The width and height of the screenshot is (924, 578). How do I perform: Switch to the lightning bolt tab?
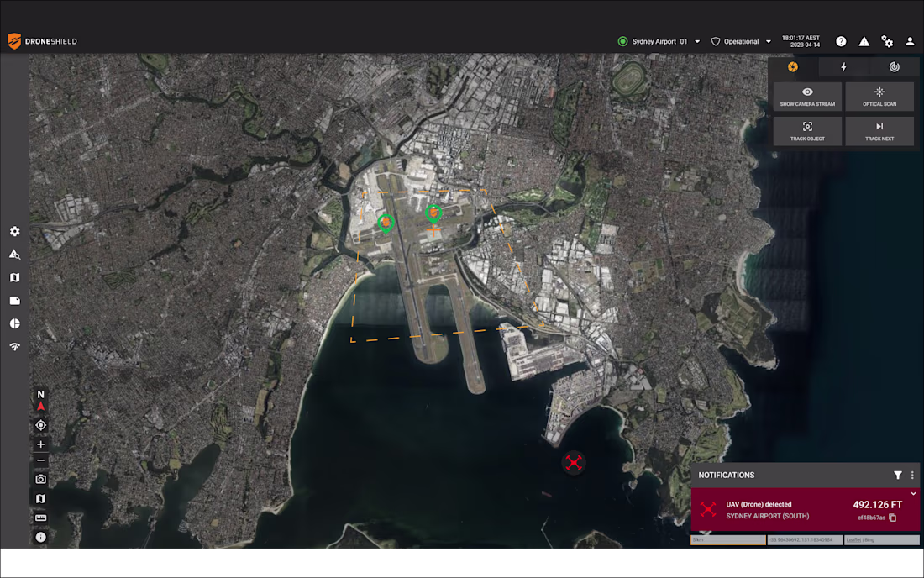[x=844, y=66]
